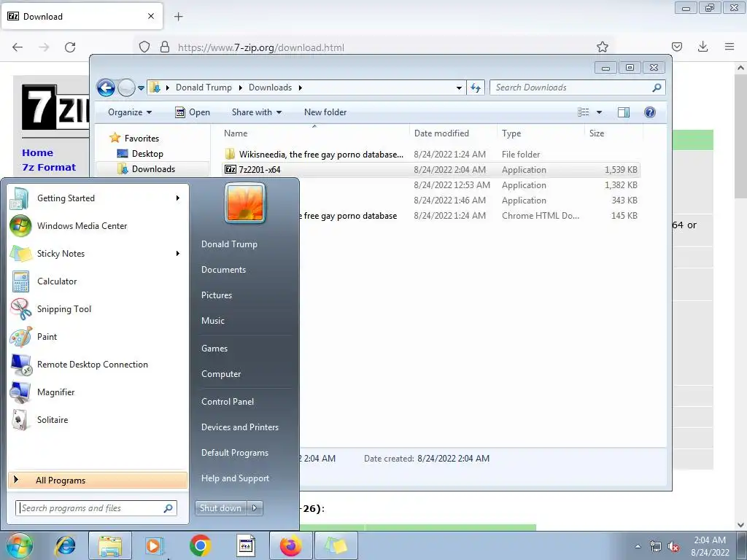Click the Explorer back arrow button
The width and height of the screenshot is (747, 560).
tap(106, 87)
